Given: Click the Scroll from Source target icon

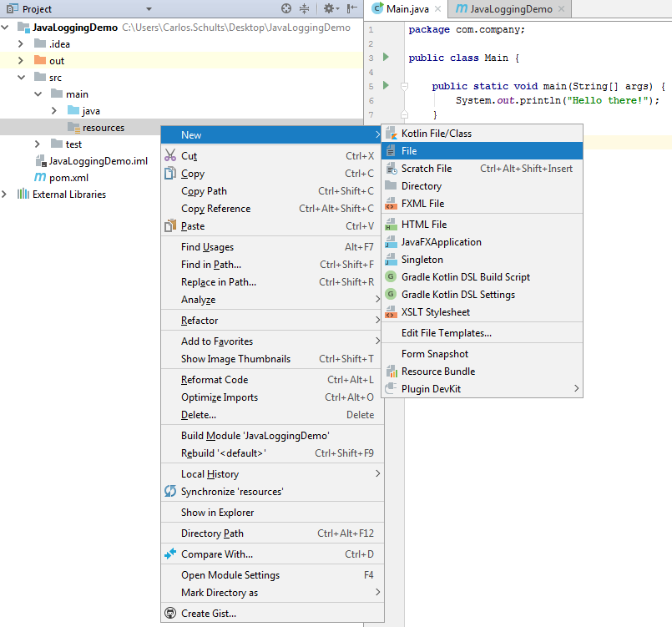Looking at the screenshot, I should 286,9.
